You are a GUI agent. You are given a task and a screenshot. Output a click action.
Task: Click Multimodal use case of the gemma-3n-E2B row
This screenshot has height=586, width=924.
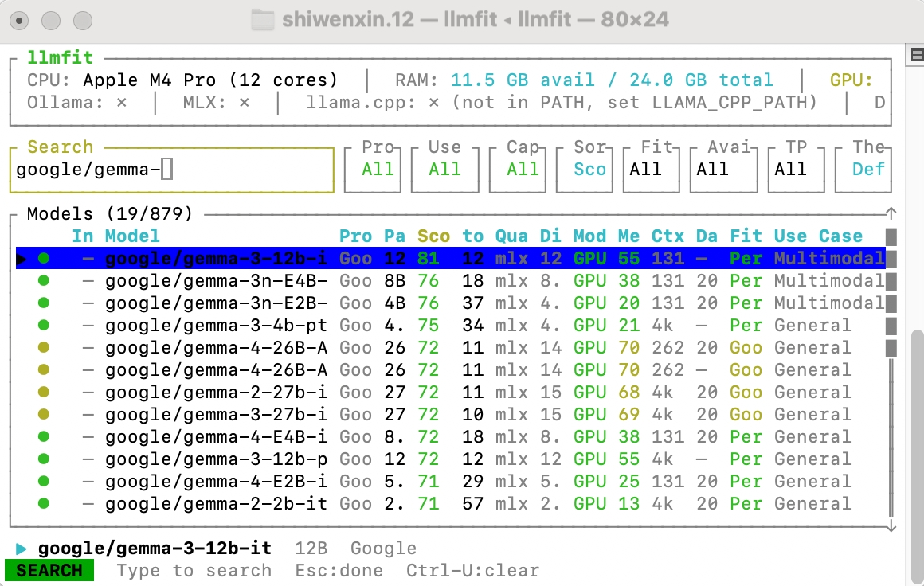829,303
